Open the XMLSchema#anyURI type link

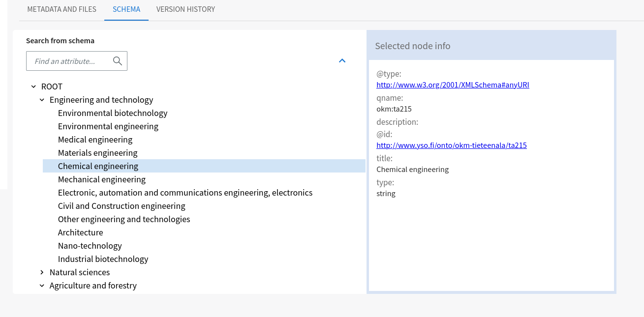(x=453, y=85)
